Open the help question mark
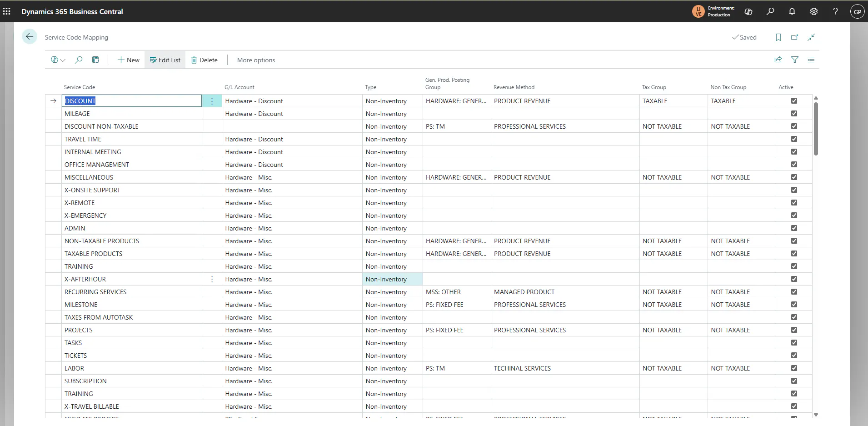The image size is (868, 426). coord(835,11)
